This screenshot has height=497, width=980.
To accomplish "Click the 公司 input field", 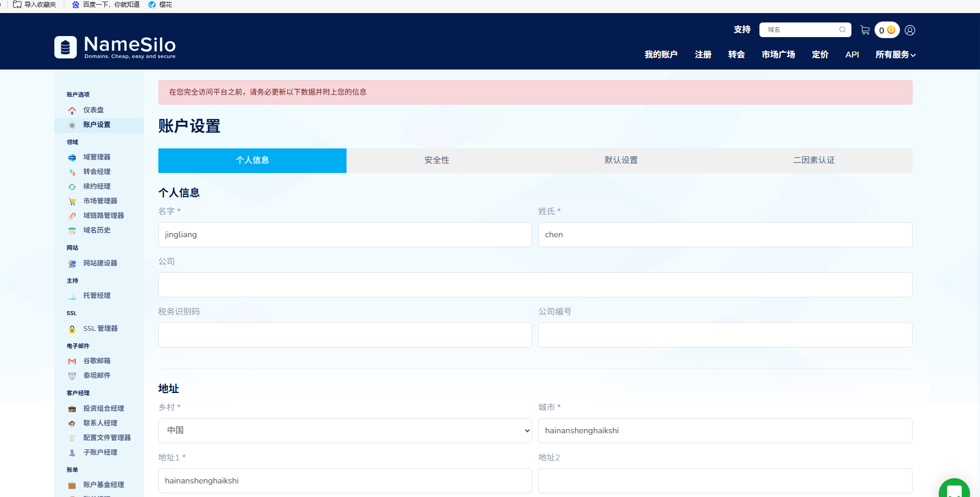I will pos(535,285).
